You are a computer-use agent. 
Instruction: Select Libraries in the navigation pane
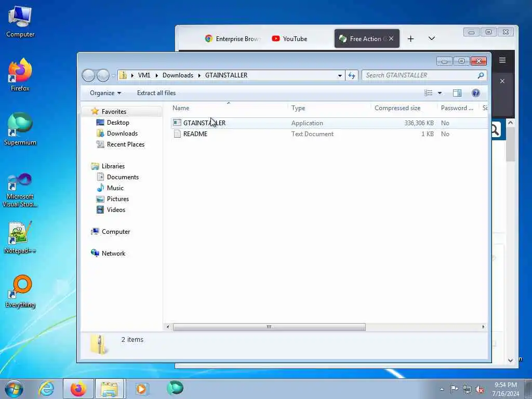click(113, 166)
